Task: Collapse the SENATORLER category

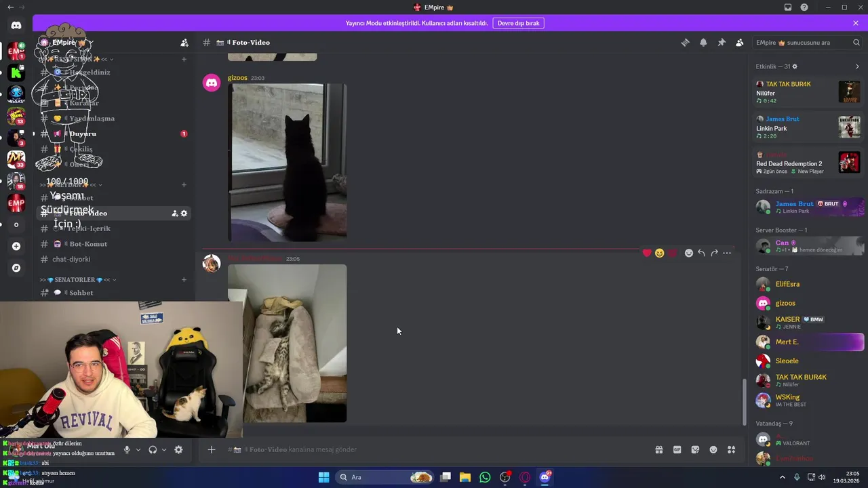Action: tap(78, 279)
